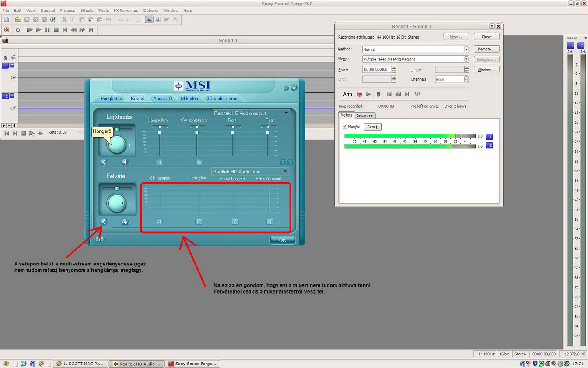Show previous playback channels with left arrow
The height and width of the screenshot is (368, 588).
[x=283, y=163]
